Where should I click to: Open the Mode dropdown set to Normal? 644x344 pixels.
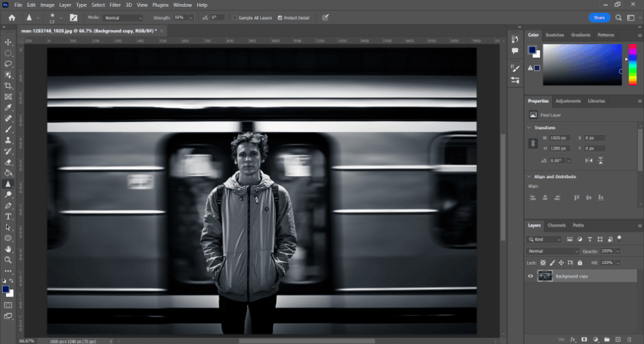123,18
